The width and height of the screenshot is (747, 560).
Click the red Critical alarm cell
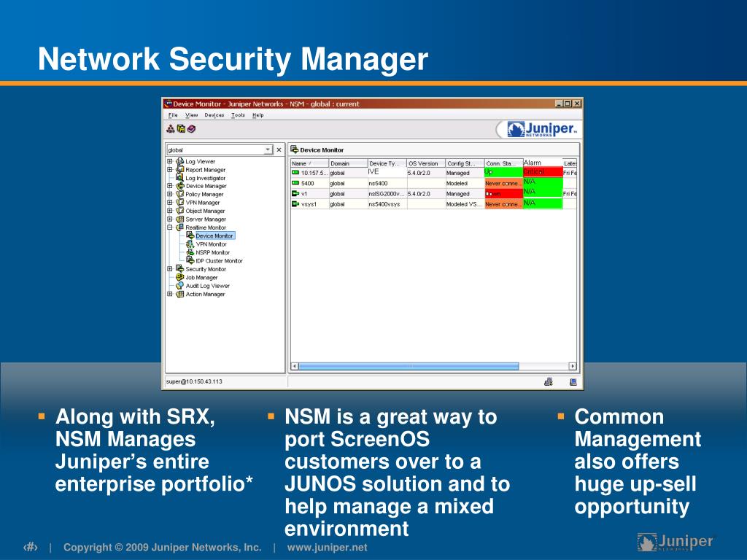pos(543,172)
